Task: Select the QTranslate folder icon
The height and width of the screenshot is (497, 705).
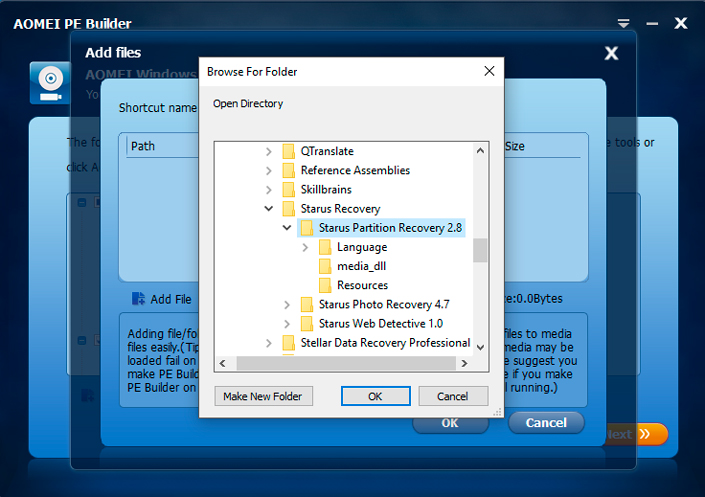Action: click(288, 151)
